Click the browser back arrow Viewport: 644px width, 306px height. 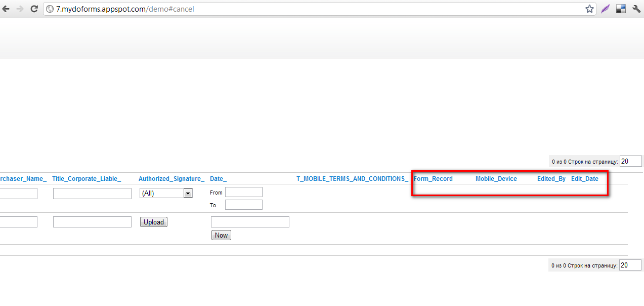pyautogui.click(x=6, y=9)
